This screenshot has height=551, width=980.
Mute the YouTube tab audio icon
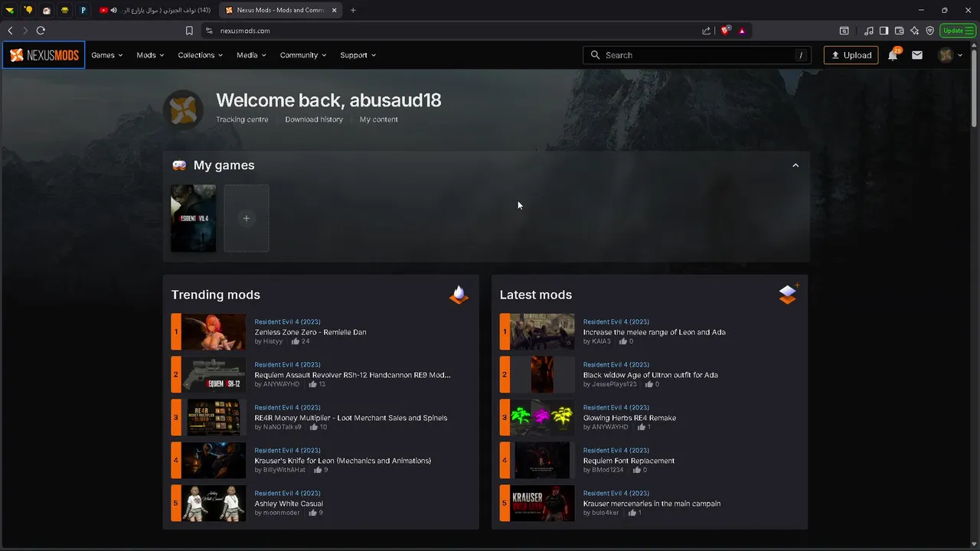[x=114, y=10]
